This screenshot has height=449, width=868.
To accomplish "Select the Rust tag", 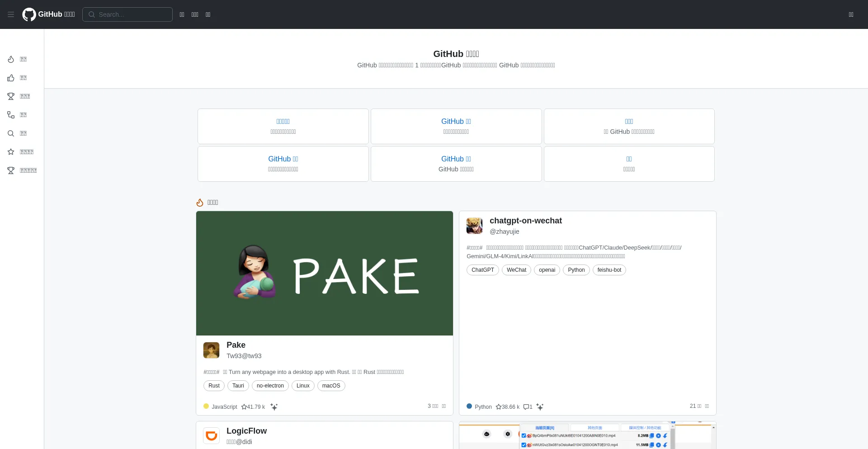I will [214, 386].
